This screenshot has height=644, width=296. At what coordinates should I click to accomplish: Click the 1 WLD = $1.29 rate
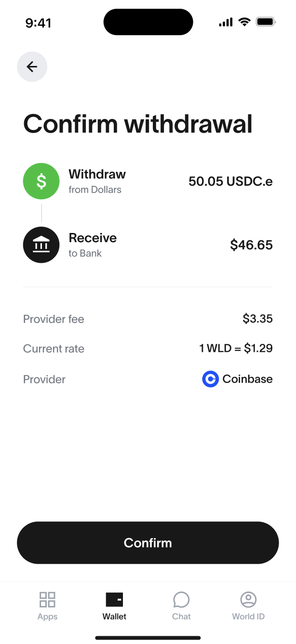click(x=236, y=348)
